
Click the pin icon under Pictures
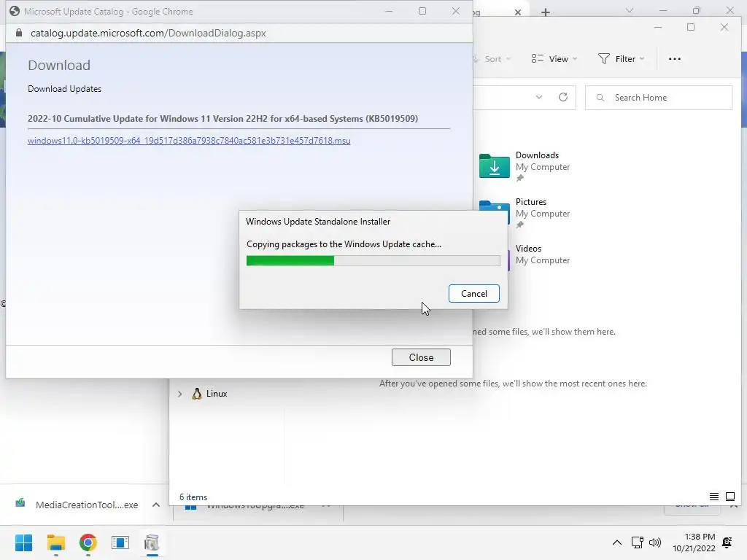point(519,225)
